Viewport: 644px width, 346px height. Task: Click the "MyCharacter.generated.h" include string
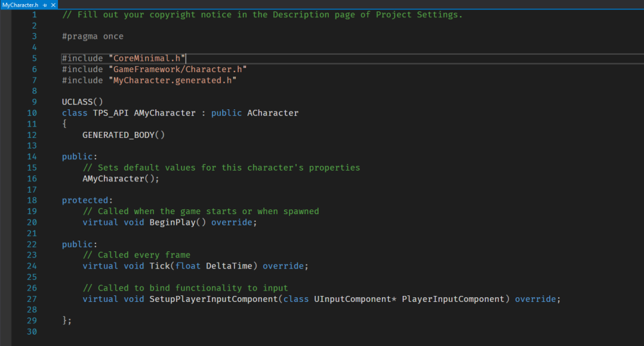(x=173, y=81)
